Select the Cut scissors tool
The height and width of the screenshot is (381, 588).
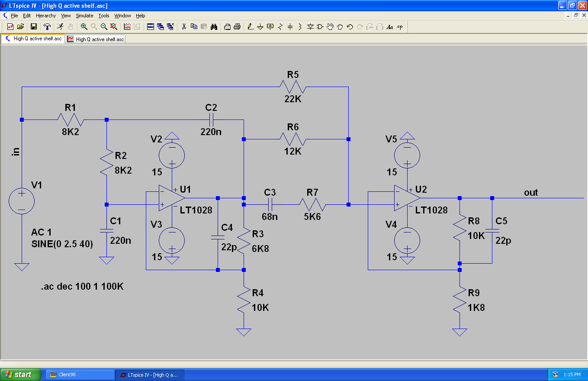tap(184, 27)
